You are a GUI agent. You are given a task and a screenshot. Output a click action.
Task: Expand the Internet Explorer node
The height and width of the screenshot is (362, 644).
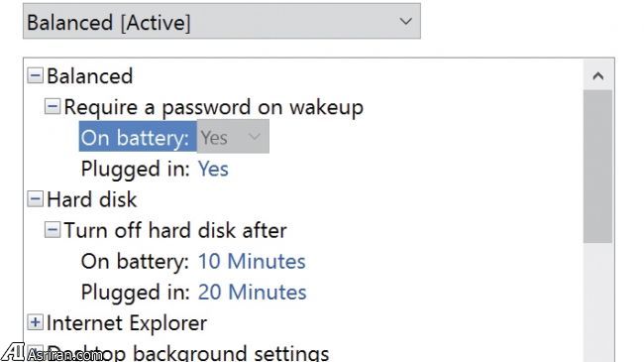point(35,322)
